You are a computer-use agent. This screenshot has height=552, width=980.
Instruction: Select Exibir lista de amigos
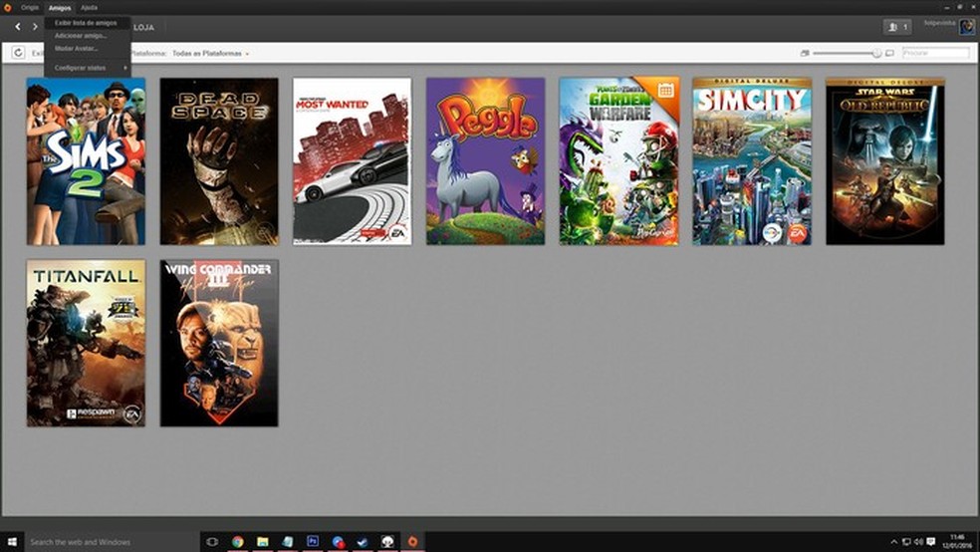tap(86, 22)
